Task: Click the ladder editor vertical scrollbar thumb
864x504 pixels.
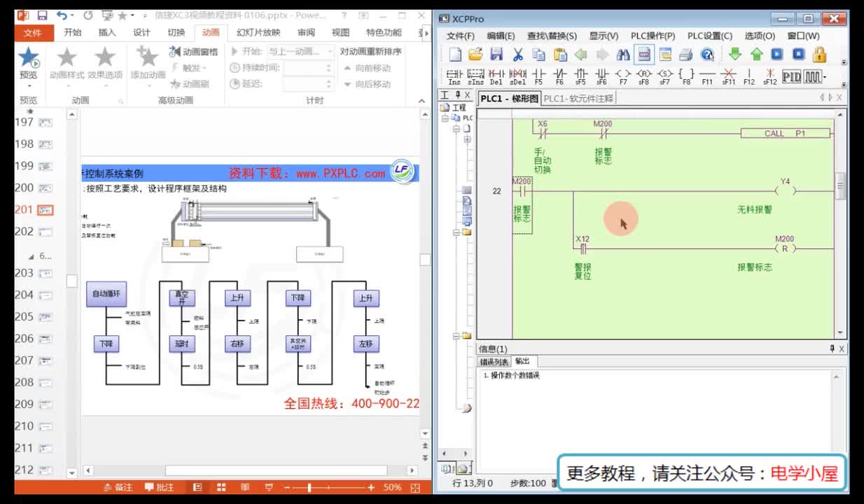Action: (841, 185)
